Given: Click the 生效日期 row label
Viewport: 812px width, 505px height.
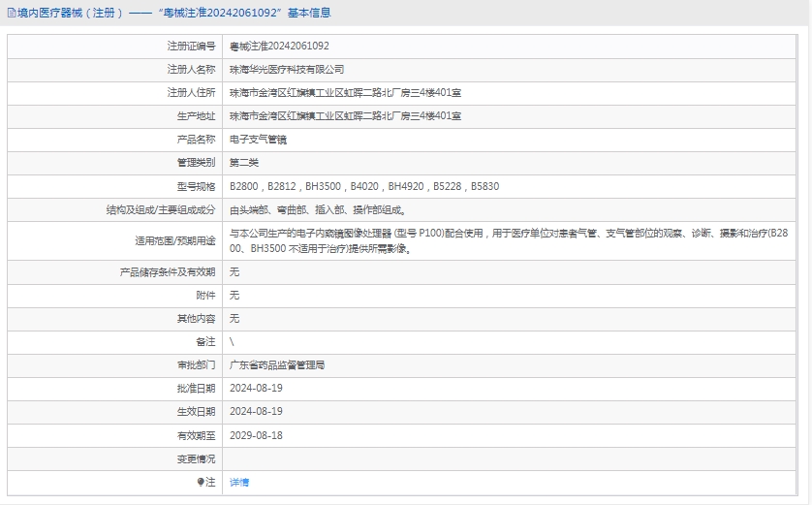Looking at the screenshot, I should pyautogui.click(x=196, y=412).
